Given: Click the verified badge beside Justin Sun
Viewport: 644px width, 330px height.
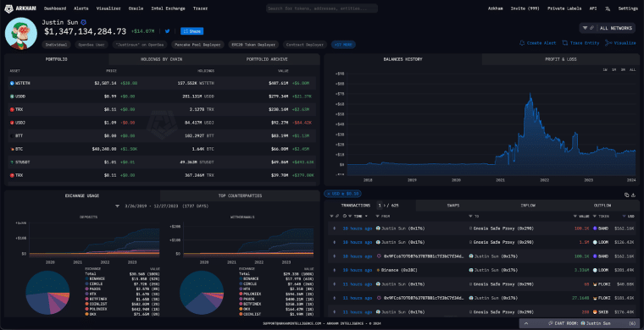Looking at the screenshot, I should 83,22.
